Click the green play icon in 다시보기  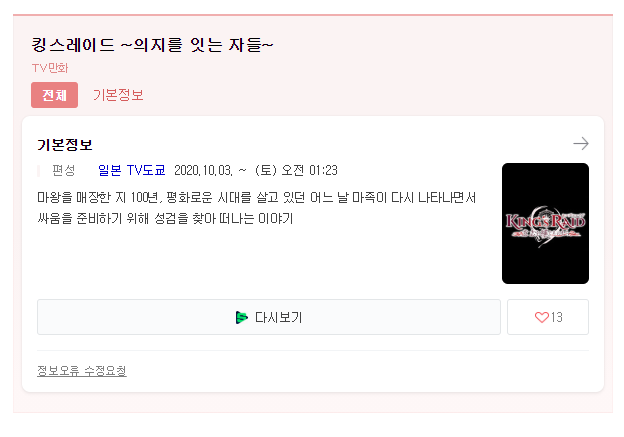click(x=241, y=317)
